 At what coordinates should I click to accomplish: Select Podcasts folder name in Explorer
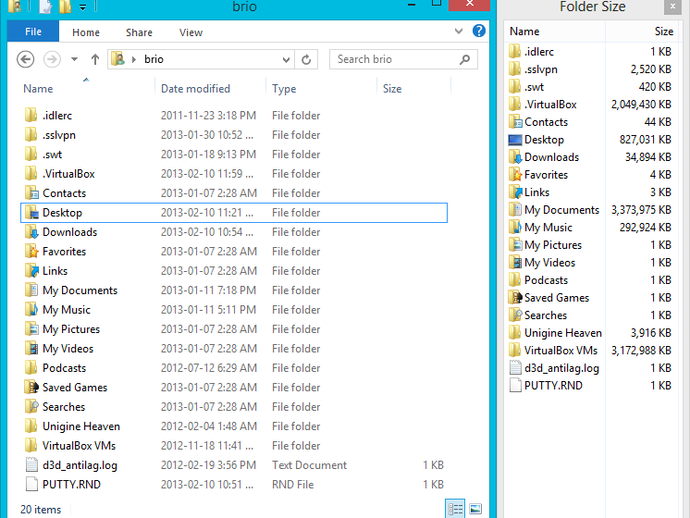coord(64,368)
